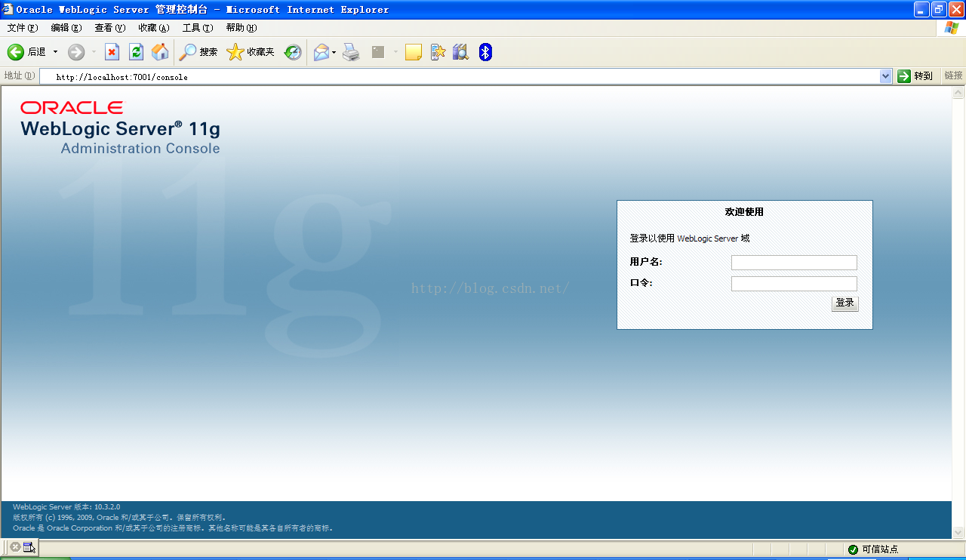Image resolution: width=966 pixels, height=560 pixels.
Task: Open the Forward button history dropdown arrow
Action: pyautogui.click(x=94, y=52)
